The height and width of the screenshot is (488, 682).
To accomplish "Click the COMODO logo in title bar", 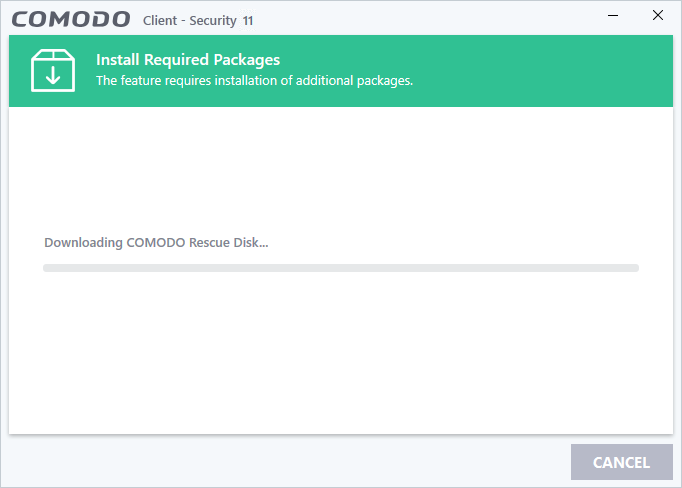I will (71, 20).
